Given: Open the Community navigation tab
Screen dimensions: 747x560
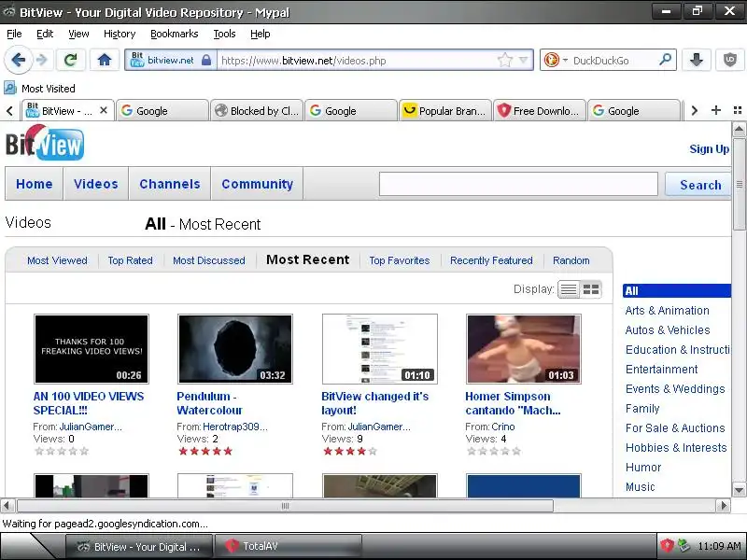Looking at the screenshot, I should 258,184.
